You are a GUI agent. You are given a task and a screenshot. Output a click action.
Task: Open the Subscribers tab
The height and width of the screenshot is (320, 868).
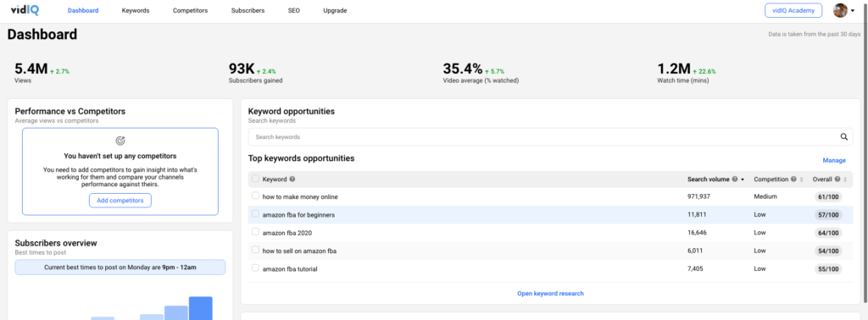tap(248, 10)
